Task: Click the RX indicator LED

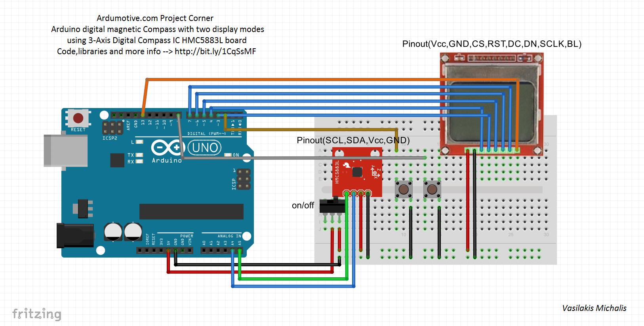Action: coord(139,161)
